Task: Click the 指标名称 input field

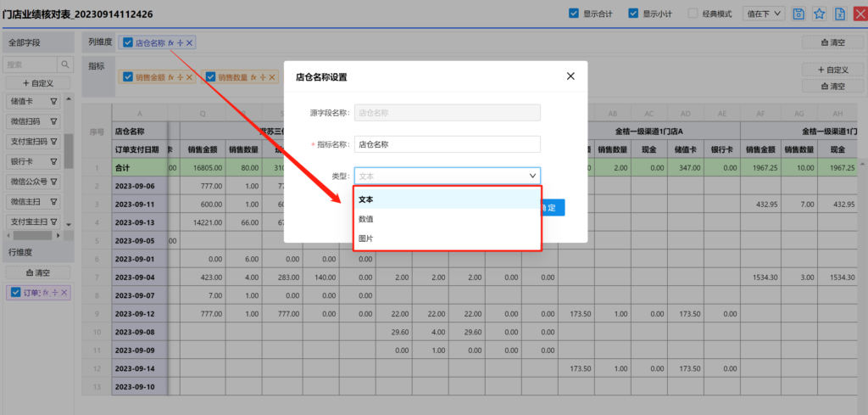Action: pos(447,144)
